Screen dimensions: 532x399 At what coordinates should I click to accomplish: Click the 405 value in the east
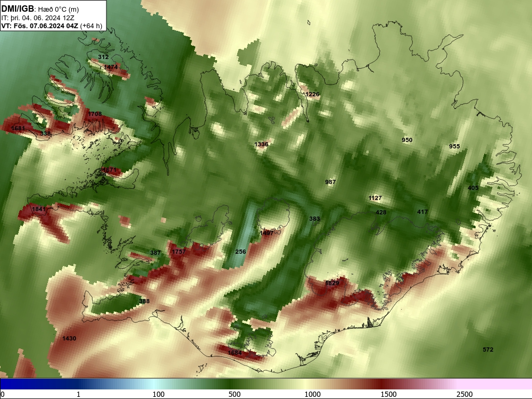pyautogui.click(x=473, y=188)
